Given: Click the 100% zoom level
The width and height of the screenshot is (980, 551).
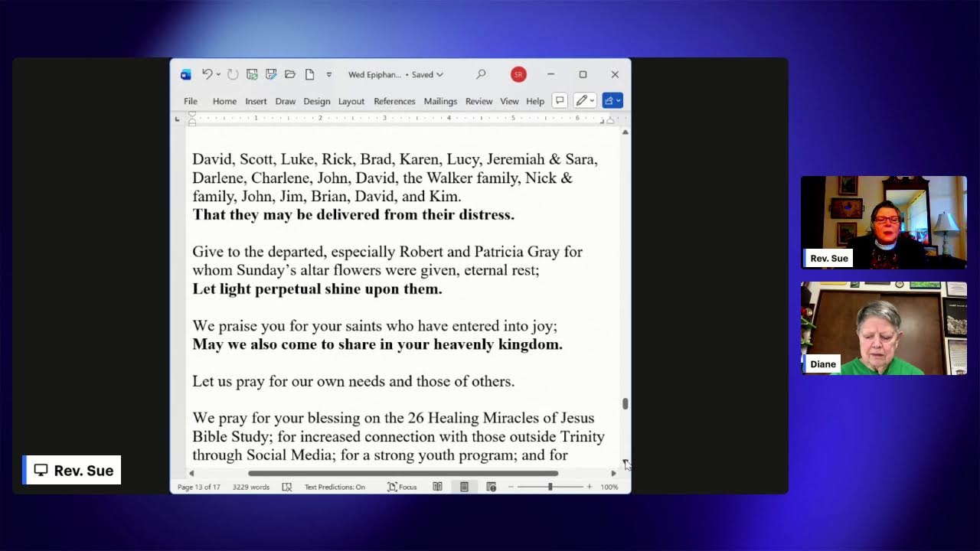Looking at the screenshot, I should [609, 487].
